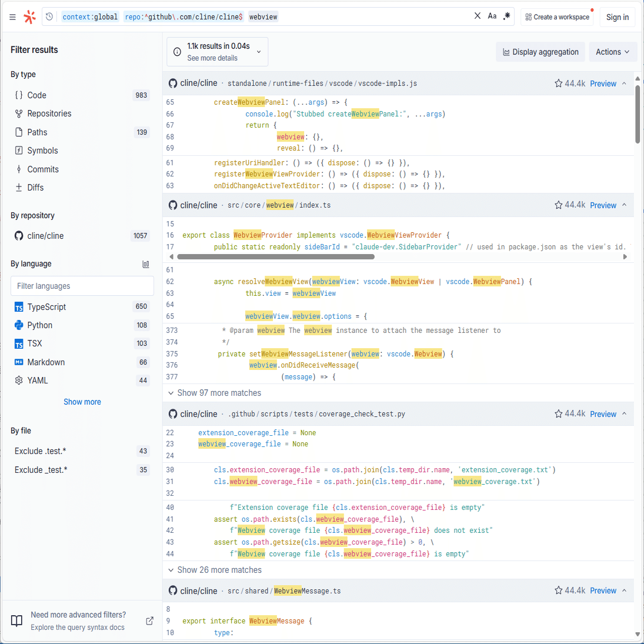644x644 pixels.
Task: Open cline/cline link for vscode-impls.js result
Action: click(x=198, y=84)
